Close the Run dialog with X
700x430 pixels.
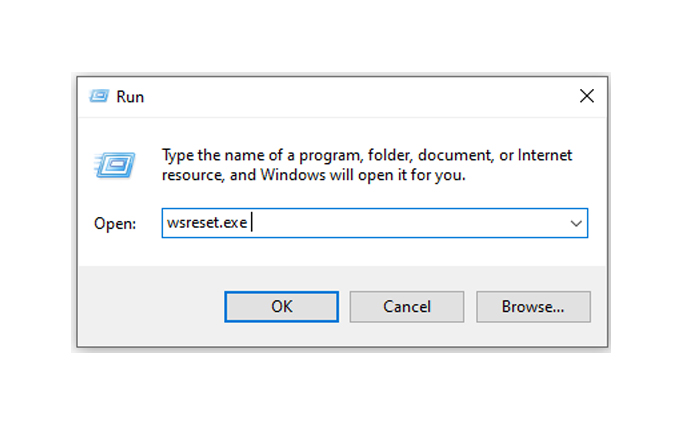pos(587,96)
